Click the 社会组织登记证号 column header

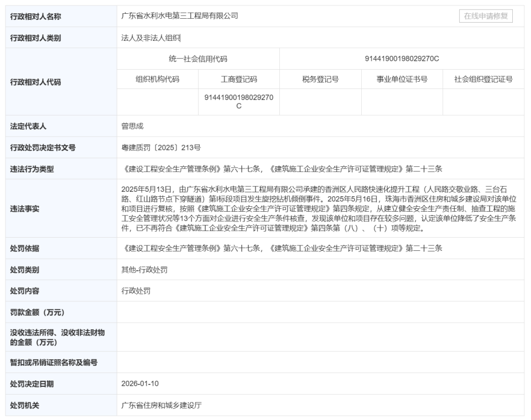point(483,79)
